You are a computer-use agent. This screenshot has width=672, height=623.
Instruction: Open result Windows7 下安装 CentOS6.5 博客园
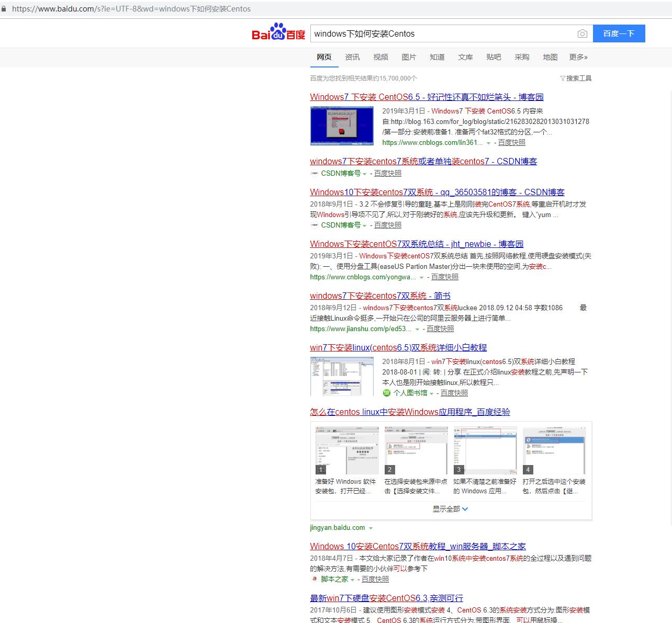[427, 97]
